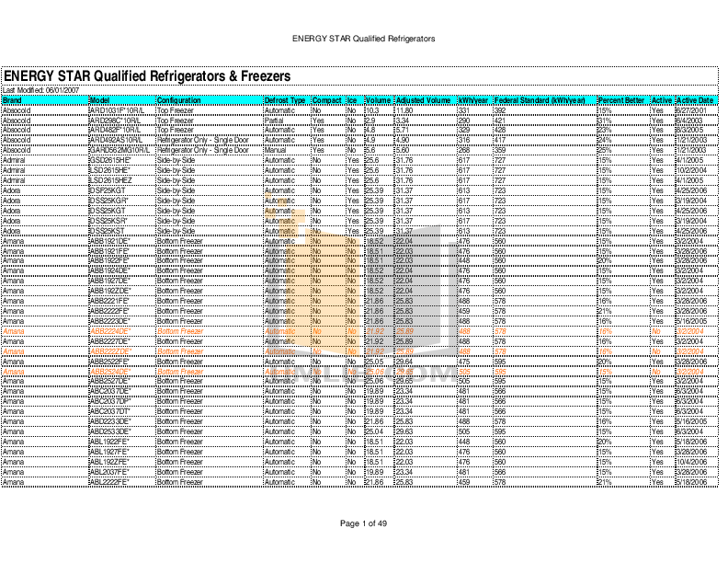Click the 9/27/2001 active date cell

[689, 109]
